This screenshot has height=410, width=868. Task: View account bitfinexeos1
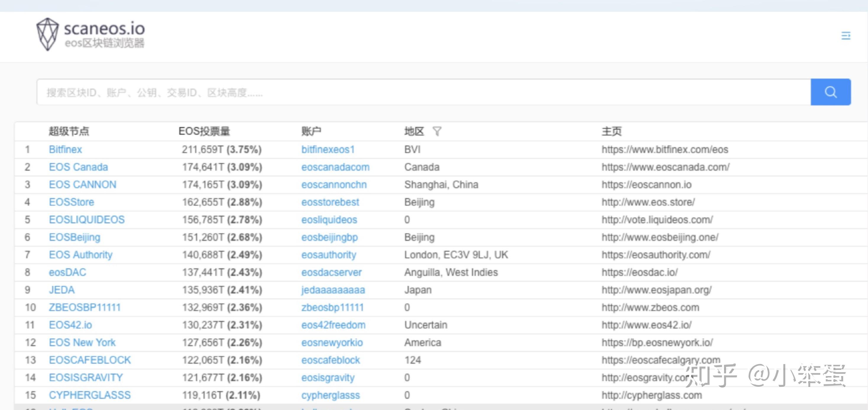coord(328,149)
